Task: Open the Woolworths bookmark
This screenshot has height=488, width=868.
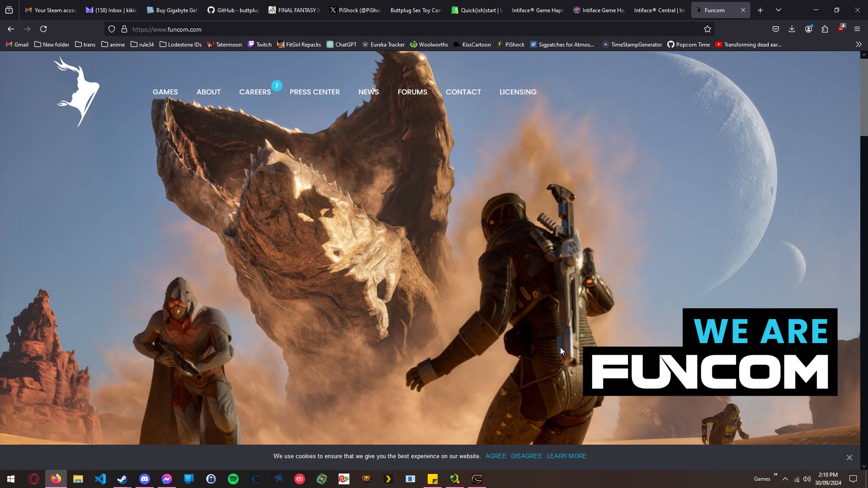Action: pyautogui.click(x=429, y=44)
